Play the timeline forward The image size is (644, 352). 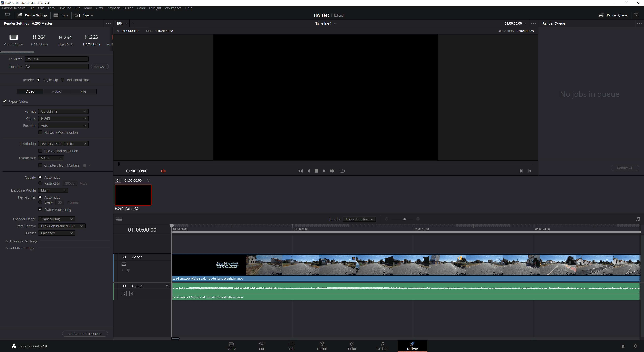pos(324,171)
